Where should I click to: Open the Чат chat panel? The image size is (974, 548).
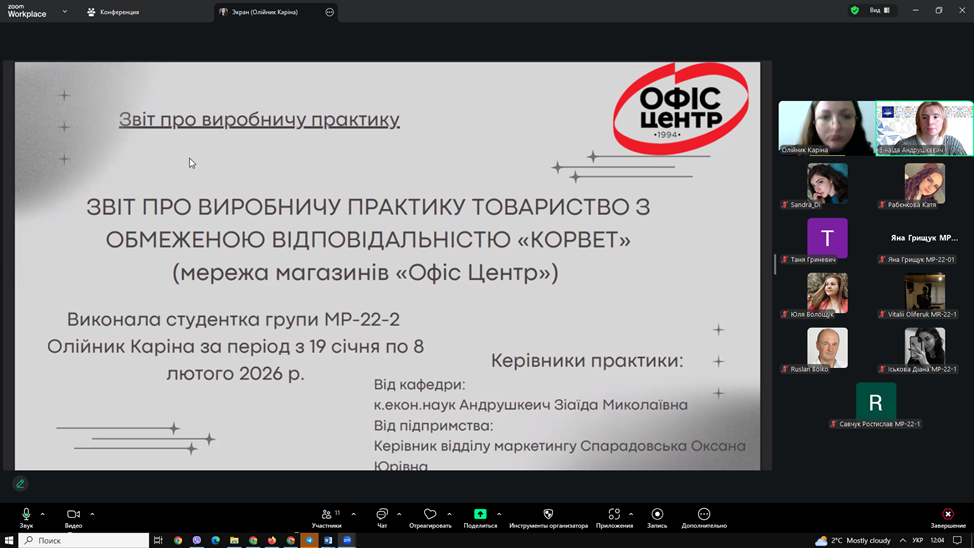click(x=382, y=514)
